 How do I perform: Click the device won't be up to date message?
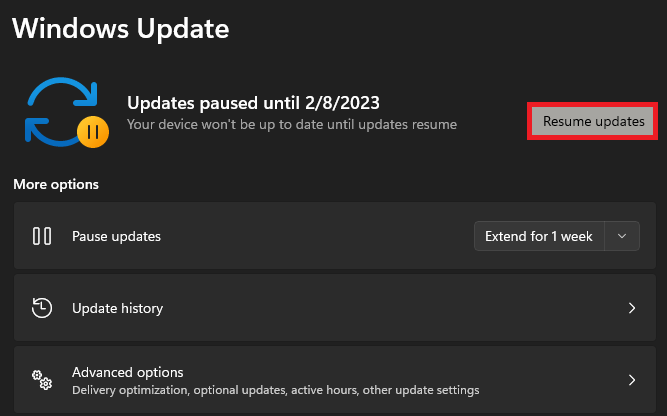click(x=291, y=125)
